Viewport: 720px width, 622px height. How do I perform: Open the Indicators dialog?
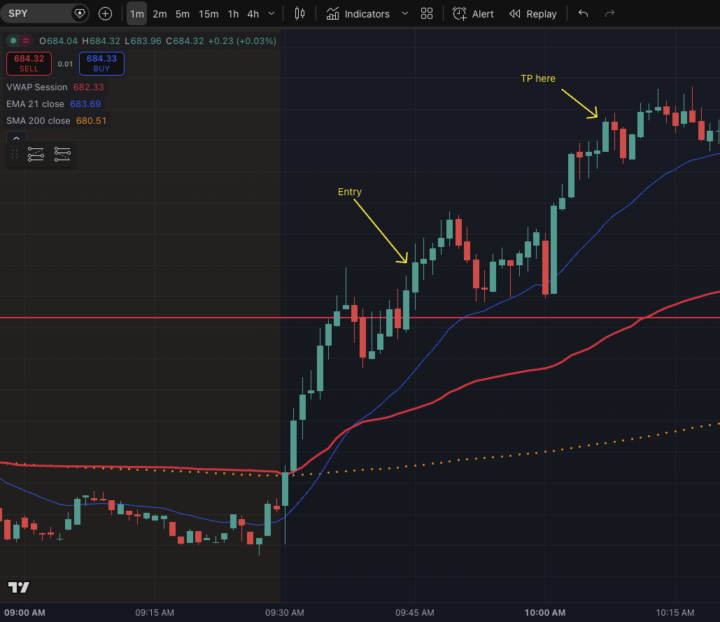pyautogui.click(x=358, y=14)
